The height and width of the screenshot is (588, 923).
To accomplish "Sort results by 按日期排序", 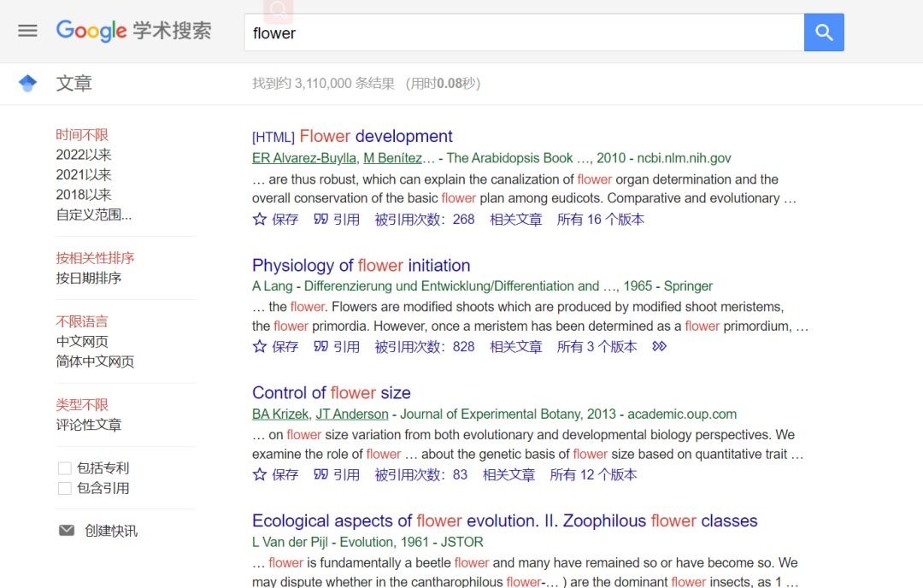I will [x=89, y=278].
